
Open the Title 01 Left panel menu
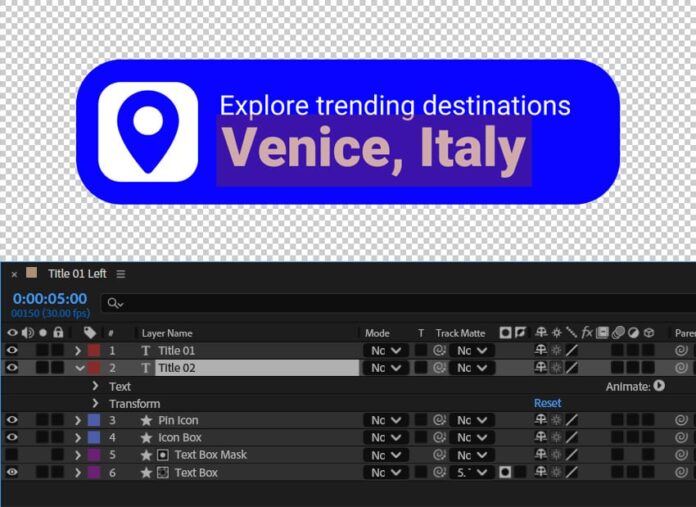coord(121,274)
